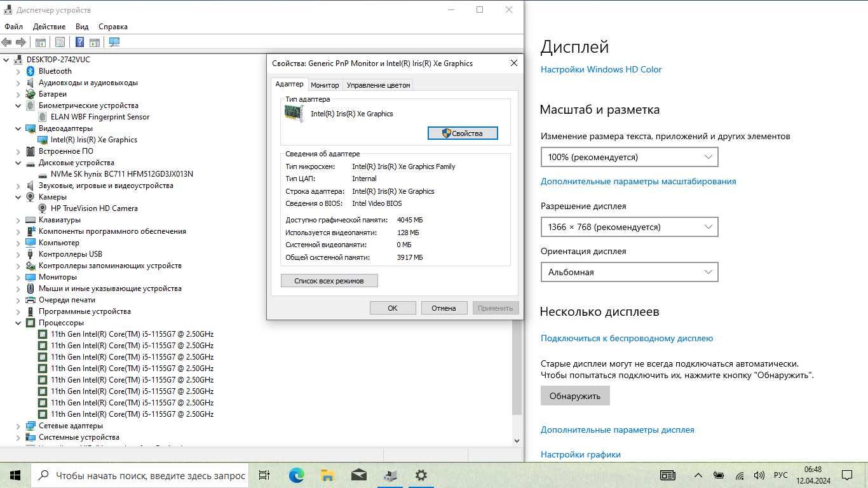Click the Device Manager vertical scrollbar down arrow
This screenshot has height=488, width=868.
[x=517, y=440]
